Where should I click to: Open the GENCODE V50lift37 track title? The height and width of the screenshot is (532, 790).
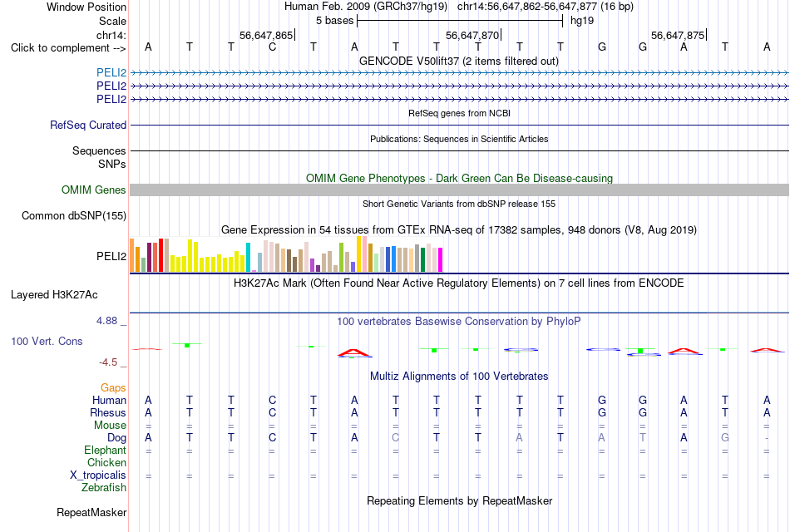pyautogui.click(x=458, y=61)
